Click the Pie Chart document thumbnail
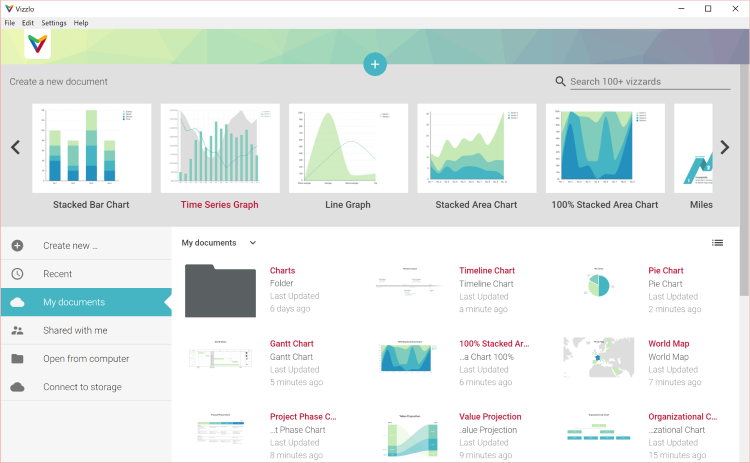This screenshot has width=750, height=463. 598,283
